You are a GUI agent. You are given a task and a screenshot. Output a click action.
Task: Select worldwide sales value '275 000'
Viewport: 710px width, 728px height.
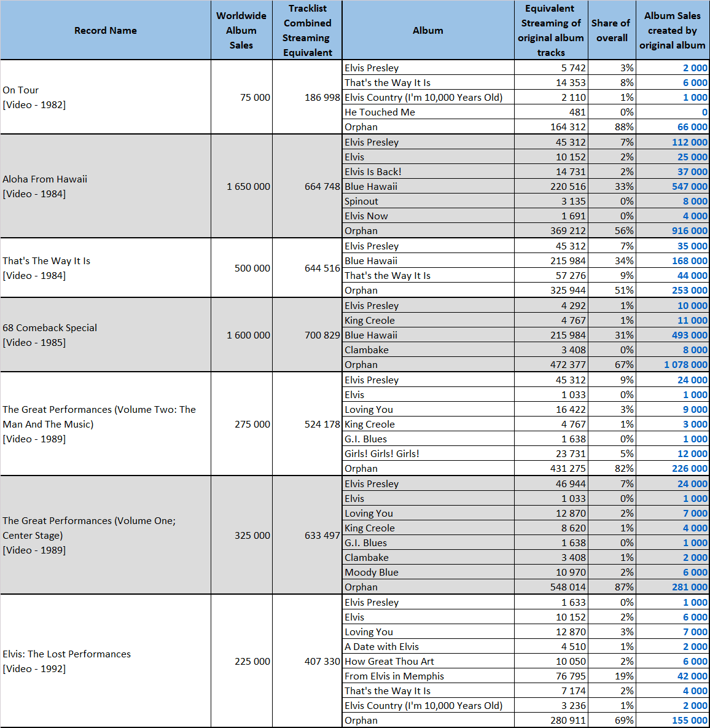click(x=252, y=424)
